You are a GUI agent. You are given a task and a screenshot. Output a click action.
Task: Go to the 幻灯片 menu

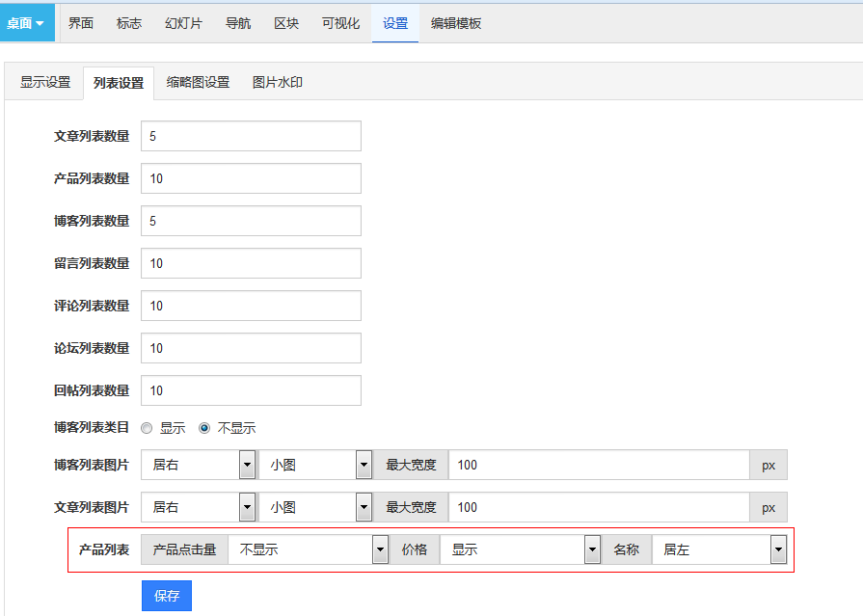(183, 23)
